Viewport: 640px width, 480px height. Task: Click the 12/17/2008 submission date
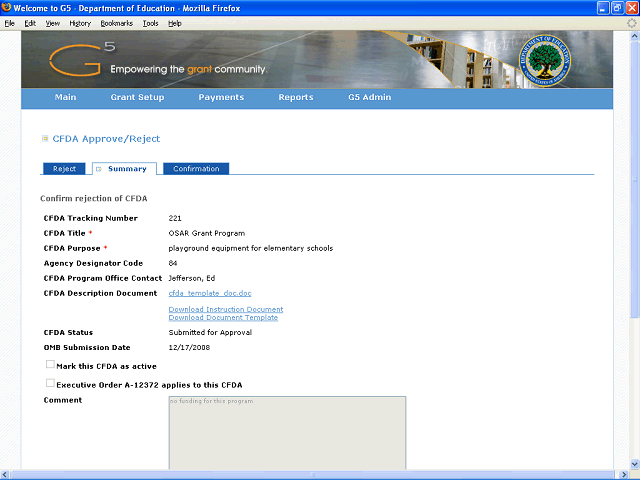(x=189, y=348)
